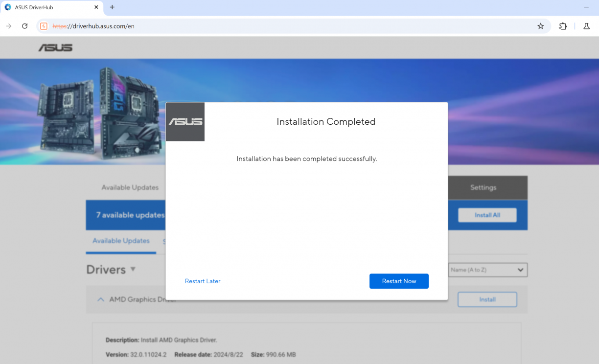Open the flask-shaped Labs icon
This screenshot has width=599, height=364.
coord(586,26)
